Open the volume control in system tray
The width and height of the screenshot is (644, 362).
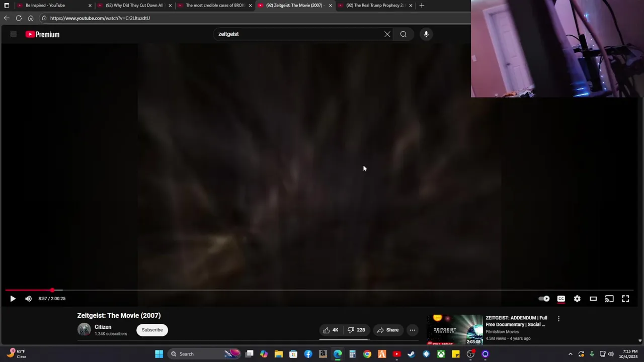[611, 354]
